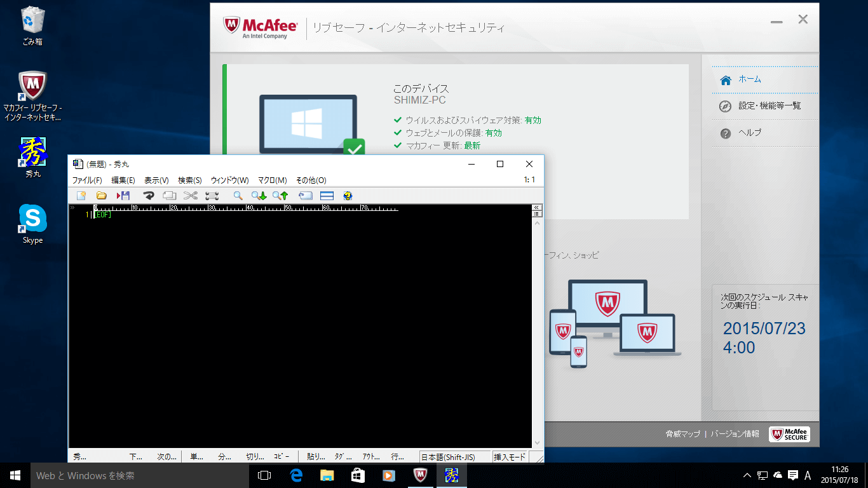The height and width of the screenshot is (488, 868).
Task: Click 行... function key button in status bar
Action: (x=398, y=456)
